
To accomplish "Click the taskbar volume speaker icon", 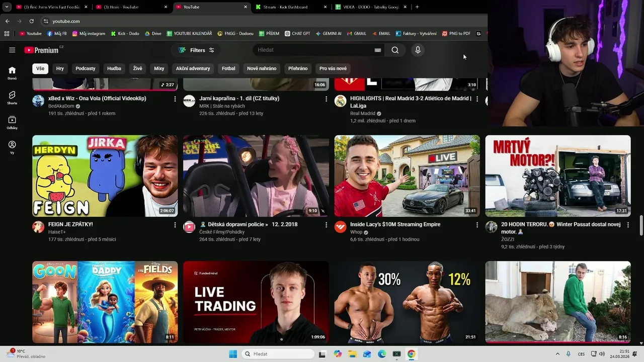I will pos(602,354).
